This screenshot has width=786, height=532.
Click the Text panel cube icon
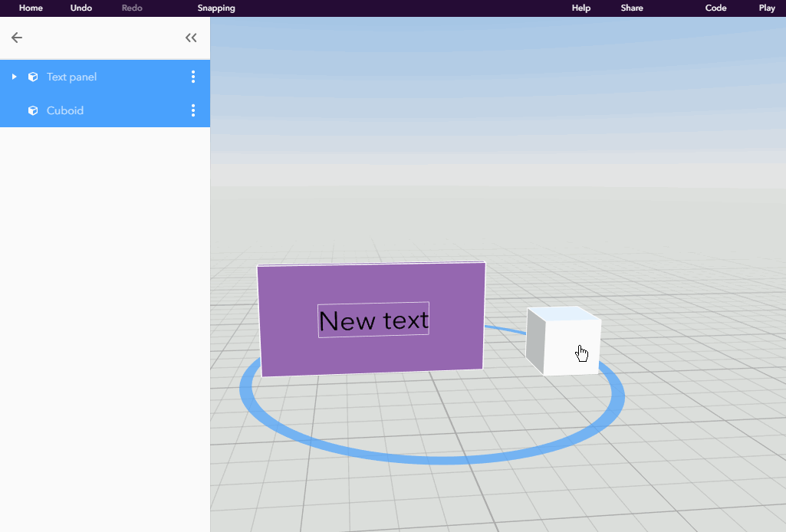point(33,77)
